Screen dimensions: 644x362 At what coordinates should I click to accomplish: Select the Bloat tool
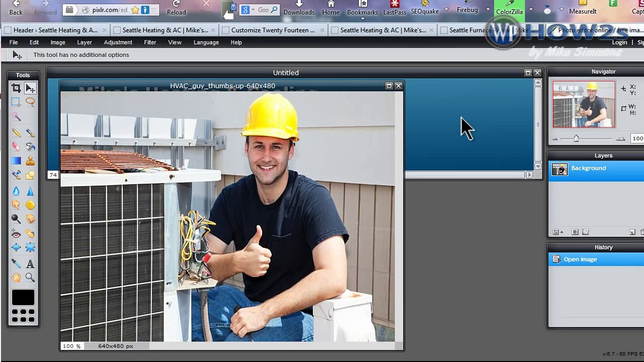point(16,247)
